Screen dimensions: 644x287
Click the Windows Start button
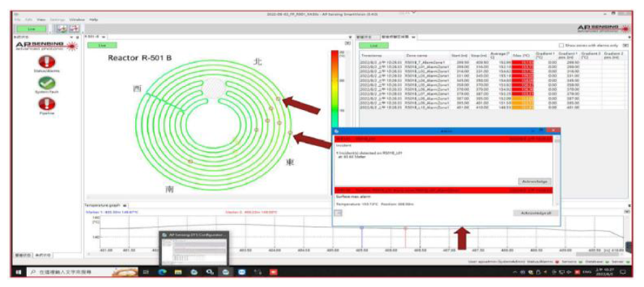(19, 272)
